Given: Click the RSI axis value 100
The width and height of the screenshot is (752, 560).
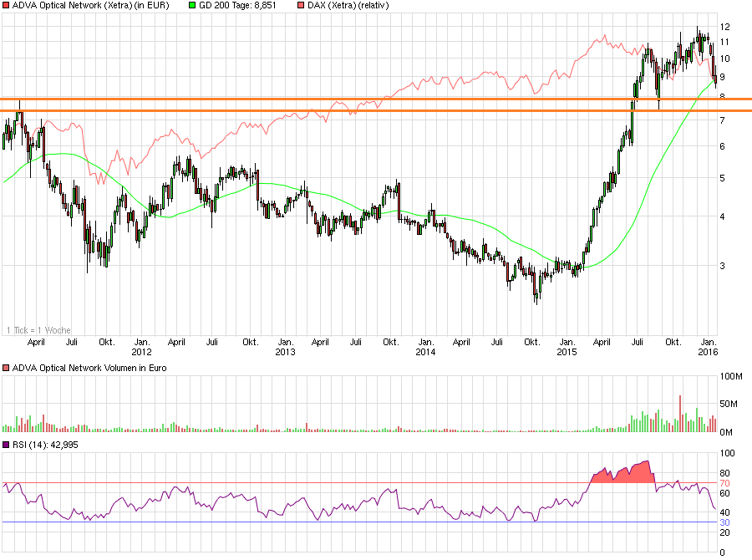Looking at the screenshot, I should [727, 453].
